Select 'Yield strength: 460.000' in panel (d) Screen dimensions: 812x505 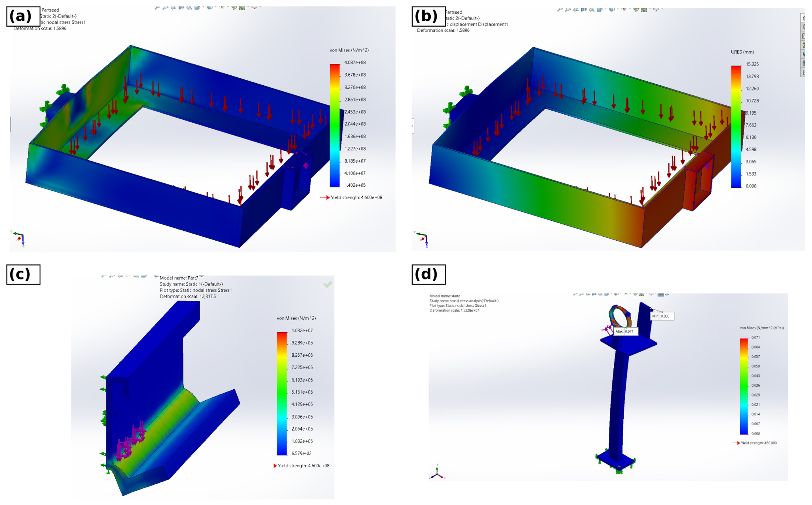coord(759,443)
